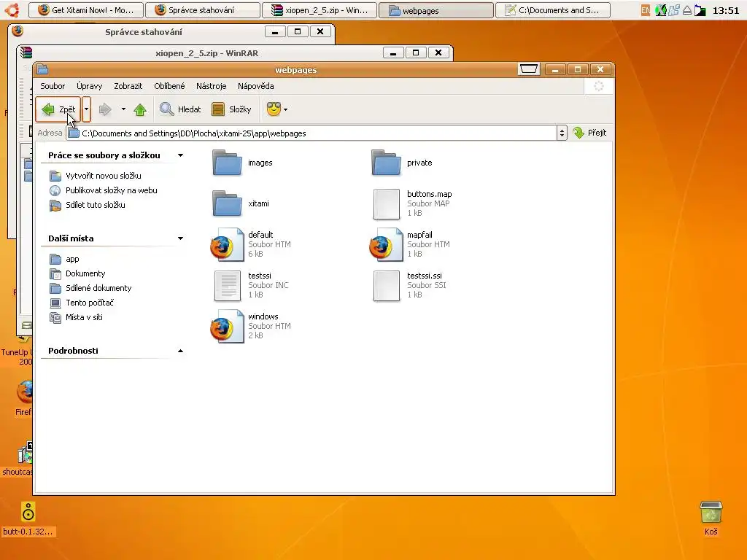Select the mapfail HTM file icon
The height and width of the screenshot is (560, 747).
[387, 245]
